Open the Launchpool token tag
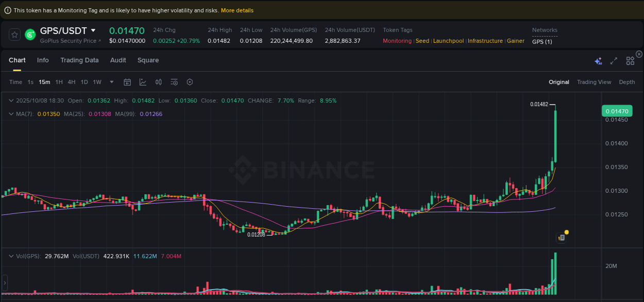This screenshot has width=644, height=302. [x=448, y=41]
